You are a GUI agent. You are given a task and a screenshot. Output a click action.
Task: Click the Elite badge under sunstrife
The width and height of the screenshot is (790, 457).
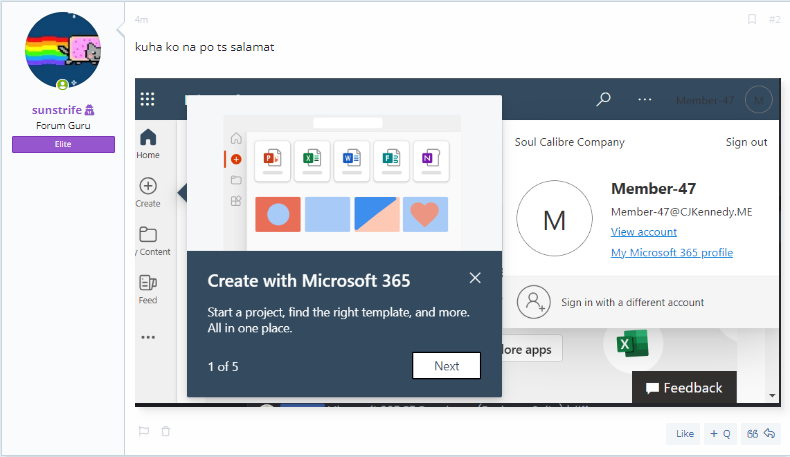pyautogui.click(x=63, y=144)
